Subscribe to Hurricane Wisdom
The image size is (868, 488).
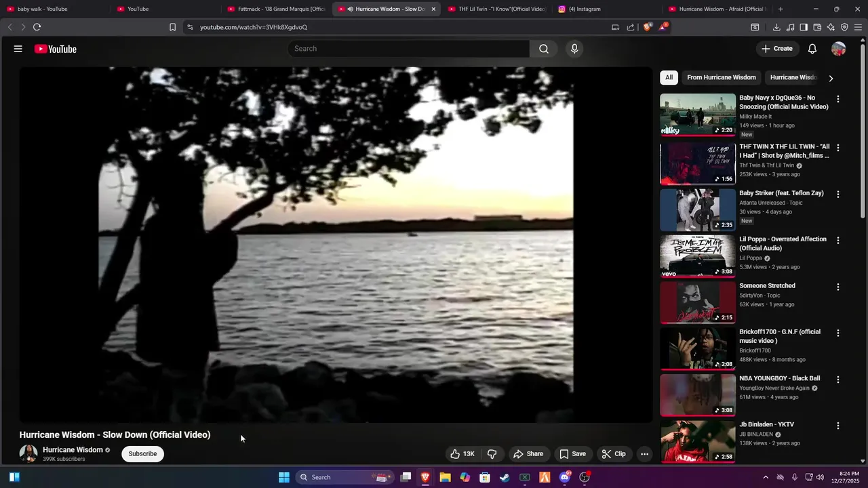pyautogui.click(x=142, y=454)
